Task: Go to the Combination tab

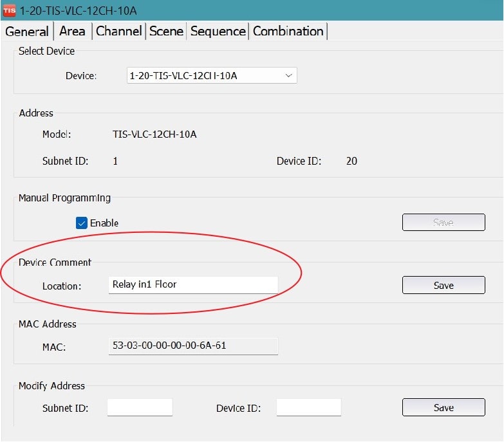Action: tap(288, 31)
